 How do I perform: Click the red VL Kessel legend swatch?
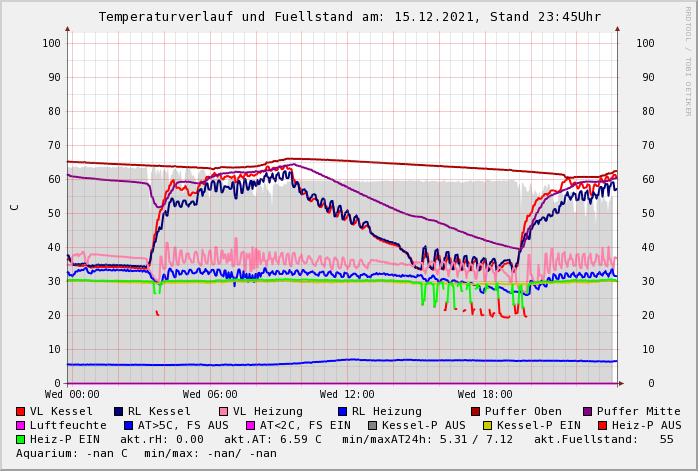coord(20,411)
